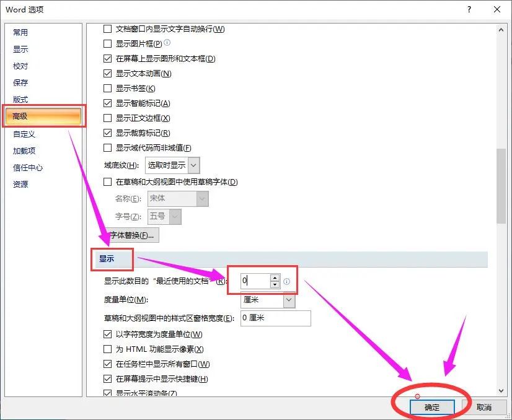
Task: Enable 文档窗口内显示文字自动换行
Action: click(x=108, y=29)
